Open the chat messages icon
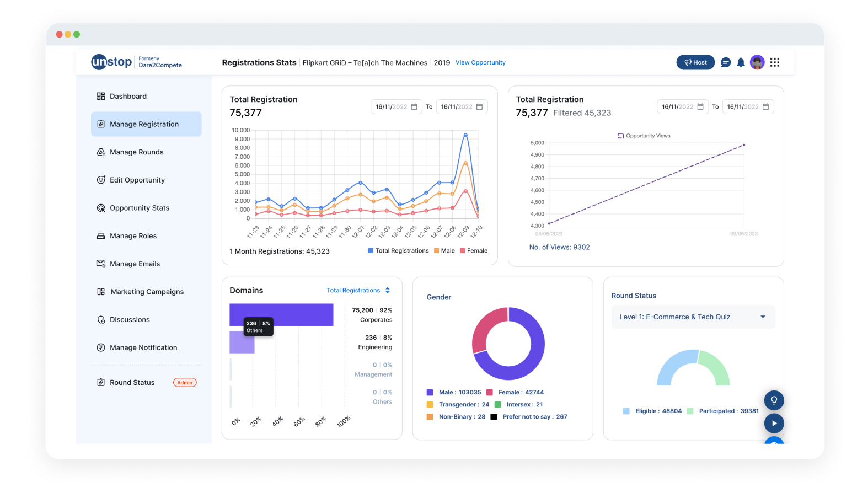The image size is (868, 482). pos(726,63)
